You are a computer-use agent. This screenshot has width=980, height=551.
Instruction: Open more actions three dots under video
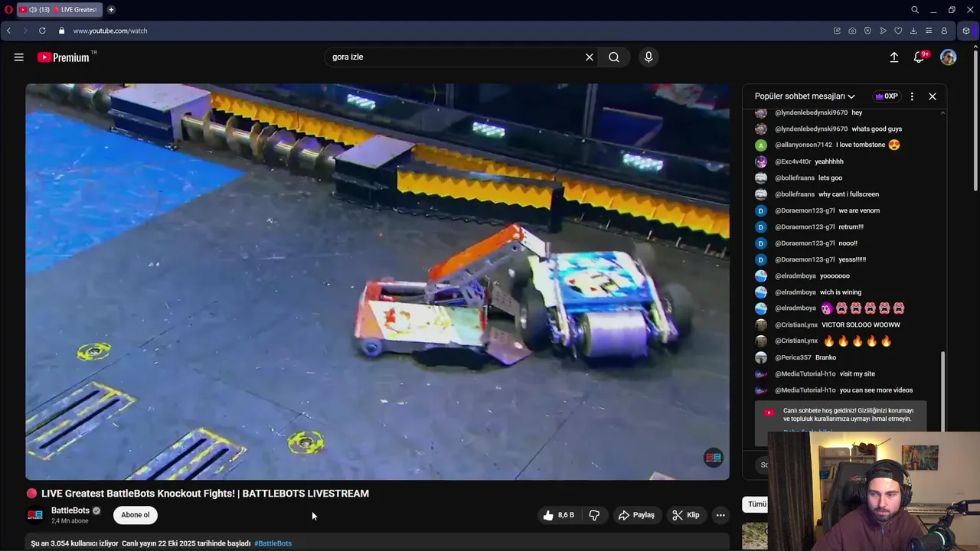click(x=720, y=515)
